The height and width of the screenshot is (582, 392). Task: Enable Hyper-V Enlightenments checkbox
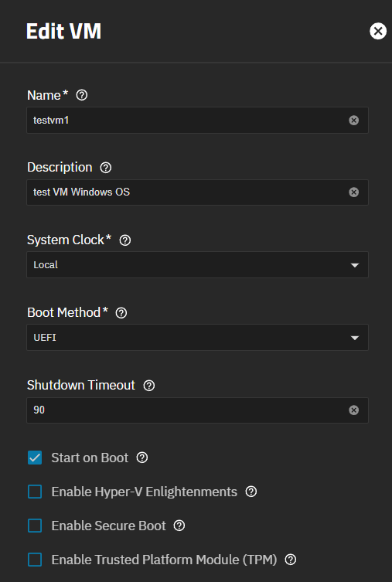[x=35, y=492]
